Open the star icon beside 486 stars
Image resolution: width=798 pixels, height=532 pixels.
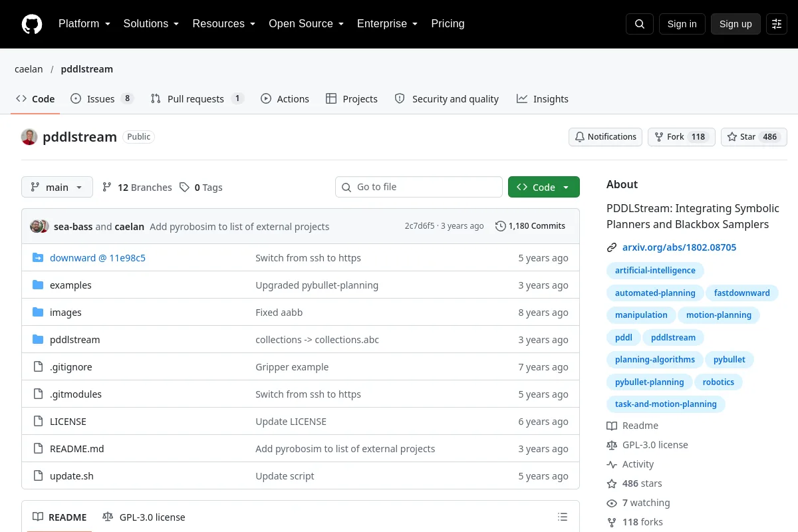tap(612, 483)
